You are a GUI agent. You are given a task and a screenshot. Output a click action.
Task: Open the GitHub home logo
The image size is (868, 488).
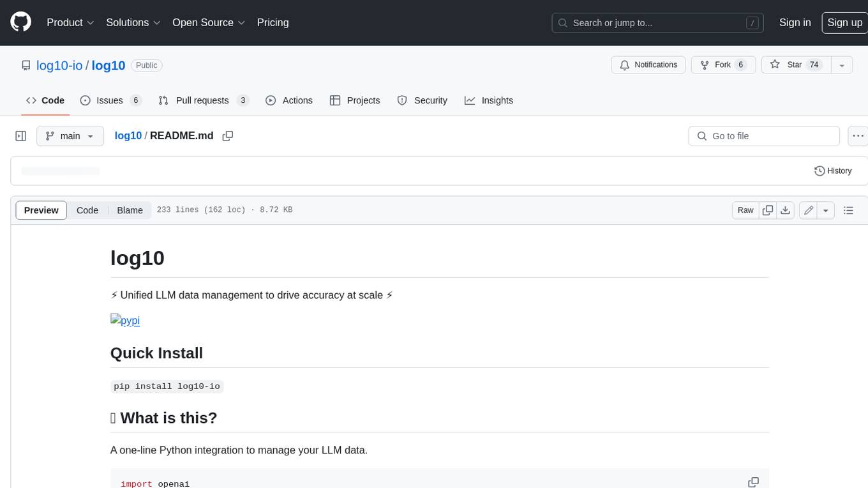click(x=21, y=22)
